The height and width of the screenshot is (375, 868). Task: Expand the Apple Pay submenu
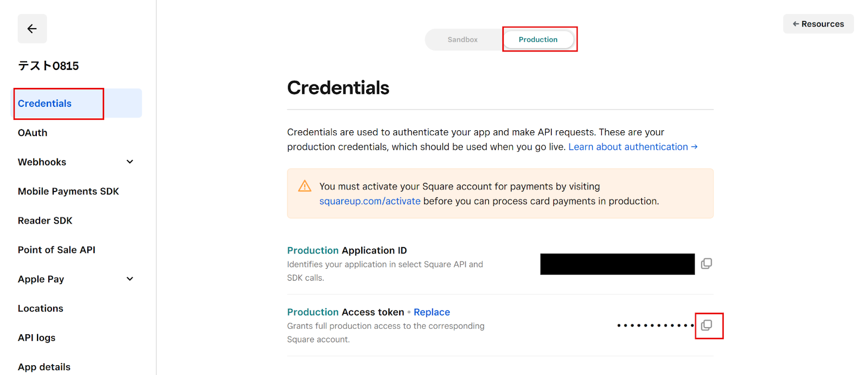pyautogui.click(x=130, y=279)
